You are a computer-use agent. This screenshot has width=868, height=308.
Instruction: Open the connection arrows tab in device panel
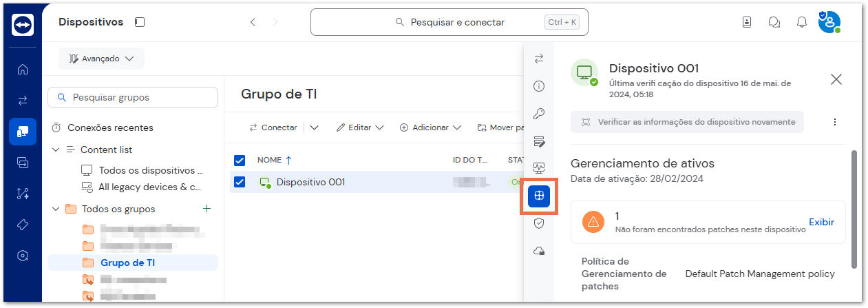539,59
